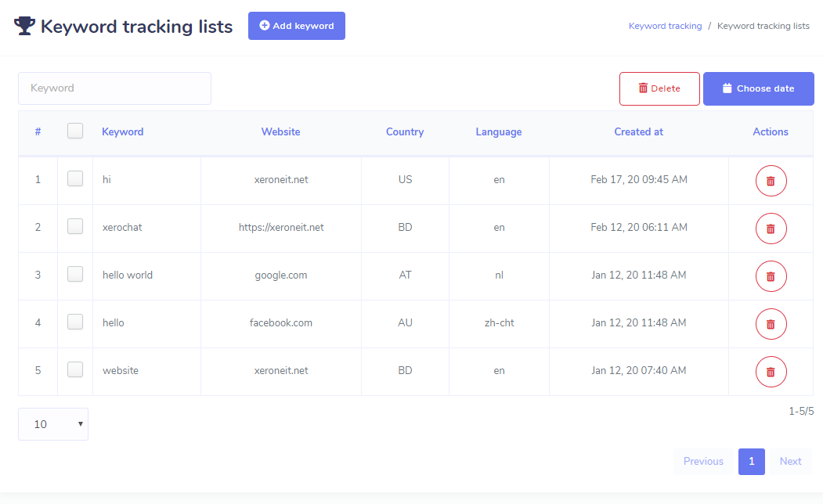
Task: Open Keyword tracking breadcrumb link
Action: tap(665, 26)
